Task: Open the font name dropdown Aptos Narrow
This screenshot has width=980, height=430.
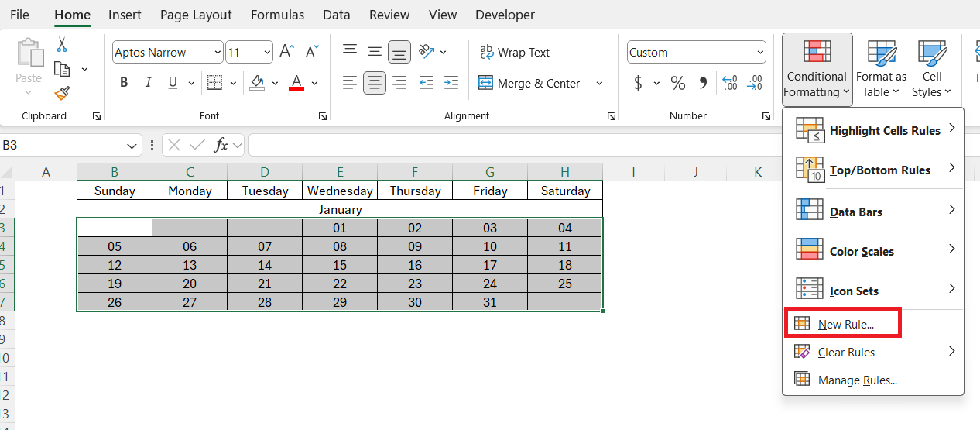Action: click(218, 53)
